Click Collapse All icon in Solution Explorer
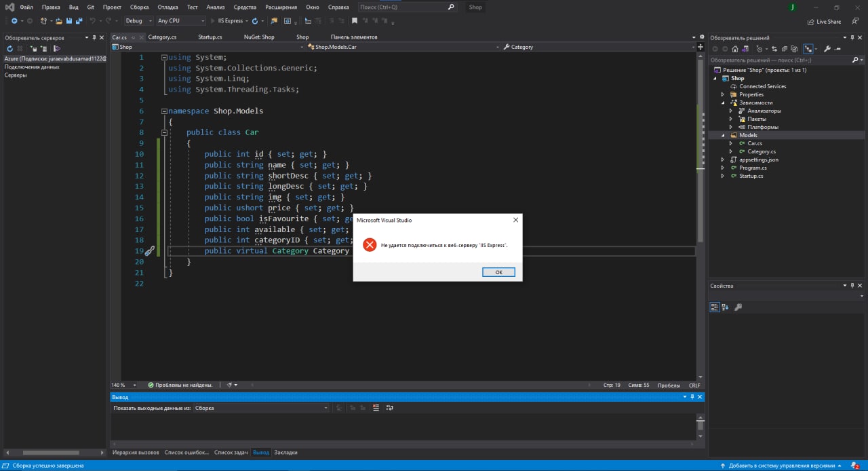Screen dimensions: 868x471 tap(785, 49)
